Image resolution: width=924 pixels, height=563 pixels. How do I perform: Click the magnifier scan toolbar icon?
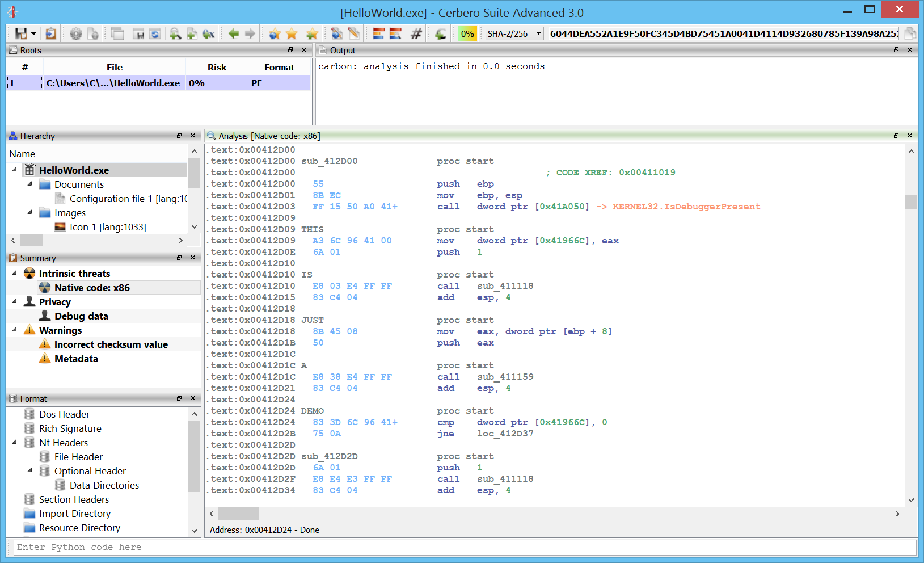(x=175, y=33)
